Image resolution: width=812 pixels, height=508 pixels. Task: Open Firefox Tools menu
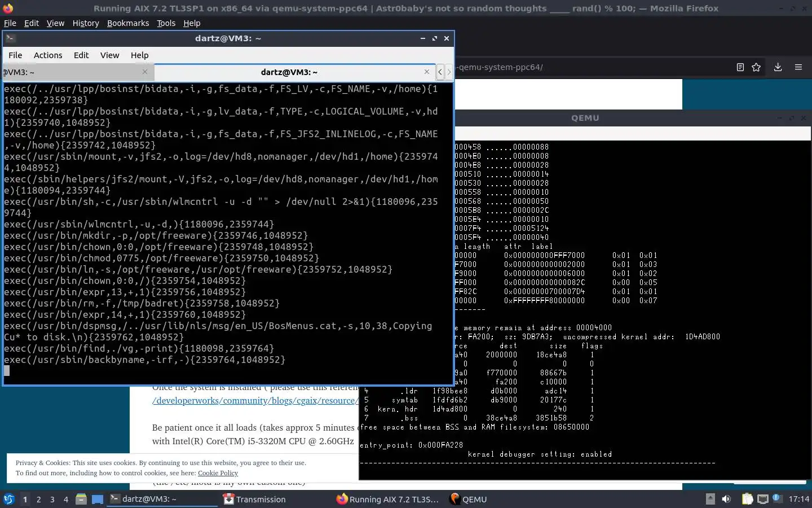coord(166,23)
